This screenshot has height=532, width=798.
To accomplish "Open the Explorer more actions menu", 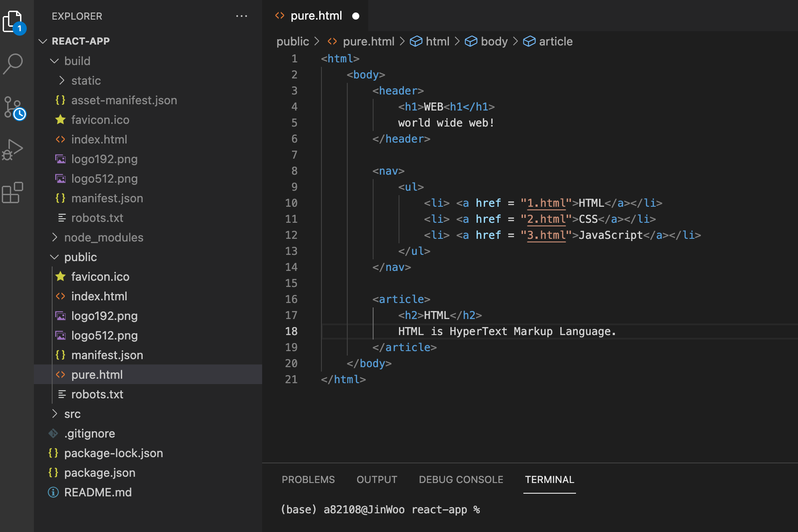I will click(x=242, y=16).
